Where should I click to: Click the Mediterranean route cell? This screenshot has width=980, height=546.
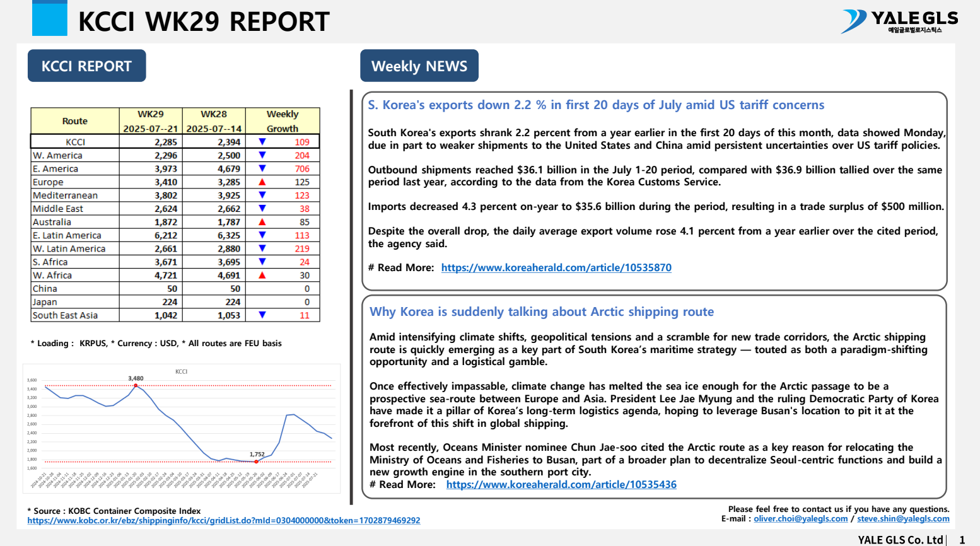[75, 195]
